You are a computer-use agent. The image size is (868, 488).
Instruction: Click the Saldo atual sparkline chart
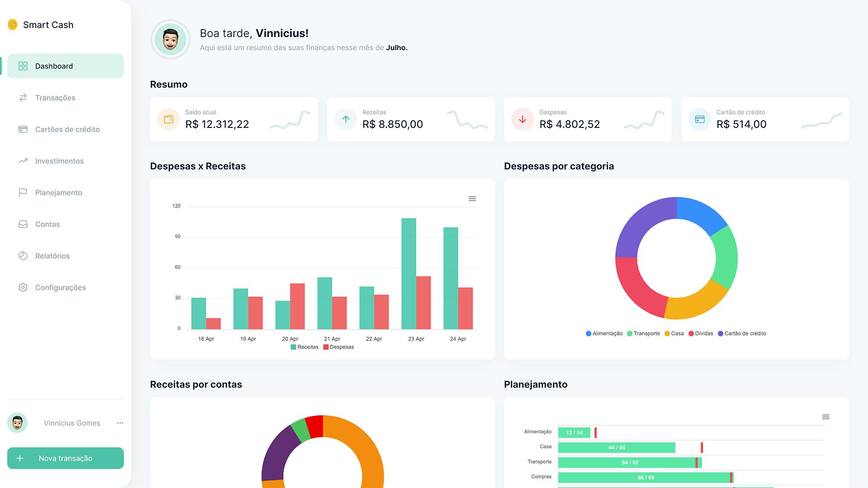coord(290,120)
